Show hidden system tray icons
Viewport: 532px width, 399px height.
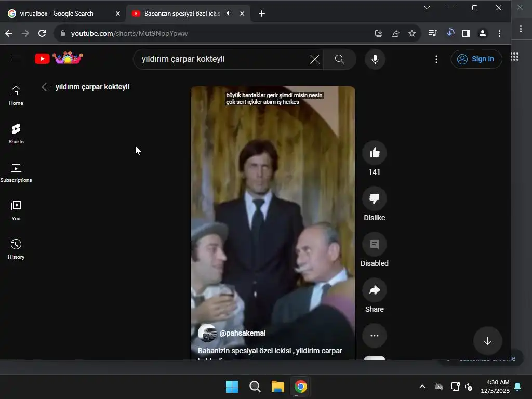422,387
